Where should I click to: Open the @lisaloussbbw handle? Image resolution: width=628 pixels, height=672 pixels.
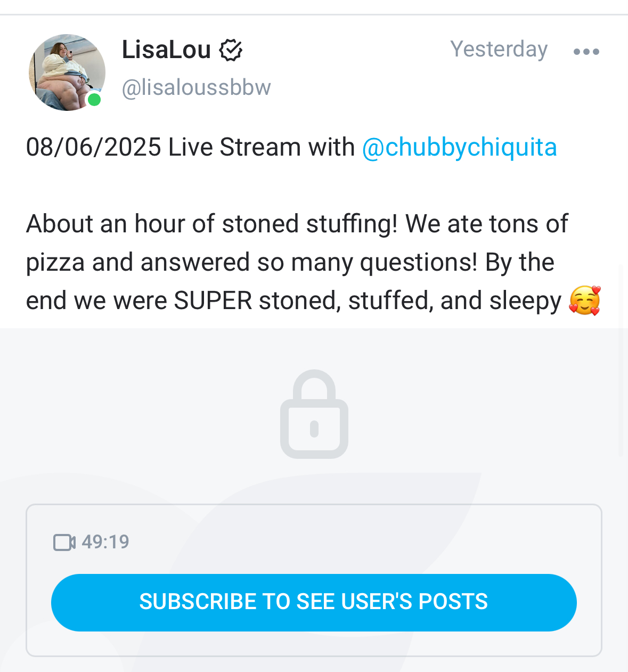[x=196, y=87]
